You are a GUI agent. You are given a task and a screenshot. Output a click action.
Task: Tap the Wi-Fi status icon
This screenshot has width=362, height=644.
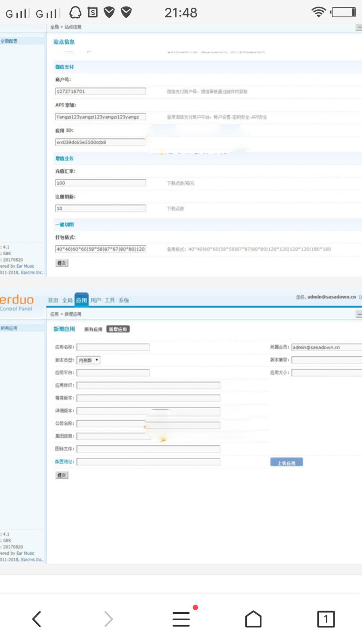point(318,12)
